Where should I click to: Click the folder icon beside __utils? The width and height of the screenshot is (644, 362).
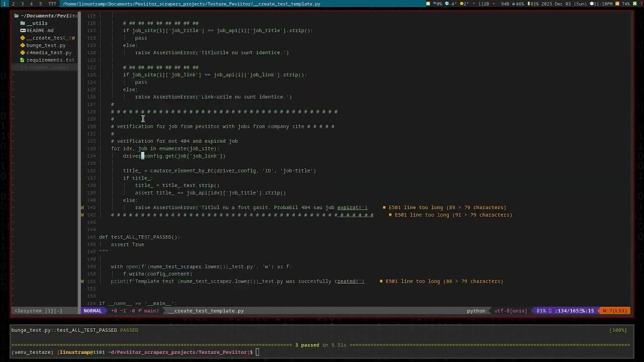pyautogui.click(x=23, y=23)
